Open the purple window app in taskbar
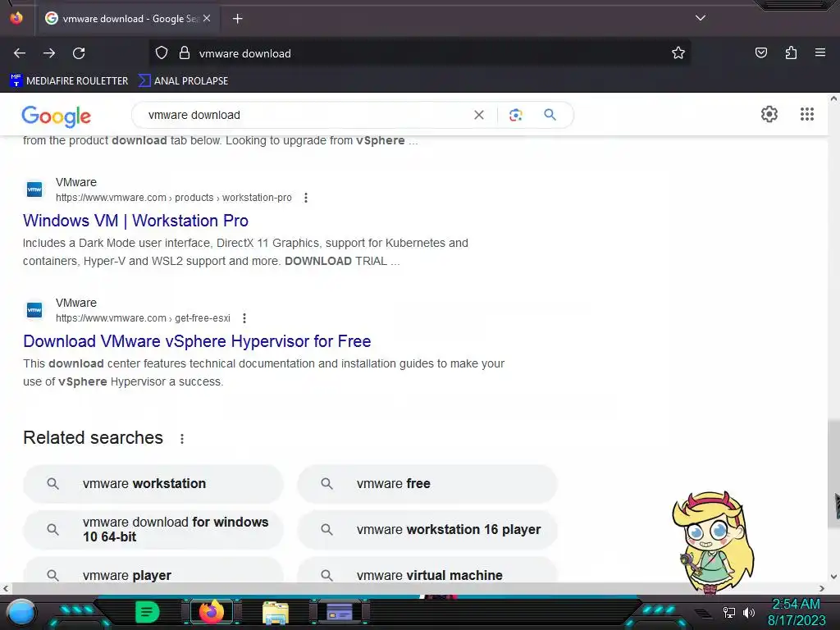 pos(340,612)
